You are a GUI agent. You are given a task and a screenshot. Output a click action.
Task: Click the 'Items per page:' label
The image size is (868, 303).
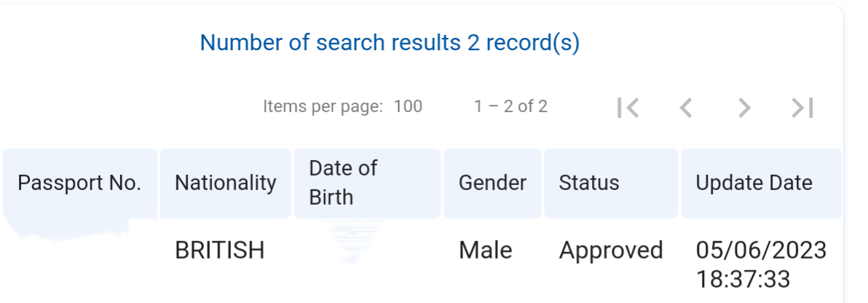coord(323,106)
